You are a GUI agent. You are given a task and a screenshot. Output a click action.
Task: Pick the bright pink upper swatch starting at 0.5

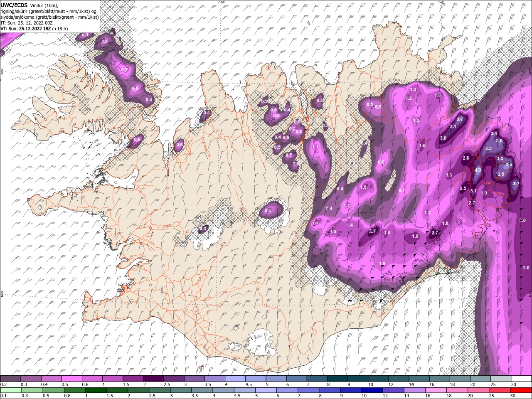(x=71, y=379)
